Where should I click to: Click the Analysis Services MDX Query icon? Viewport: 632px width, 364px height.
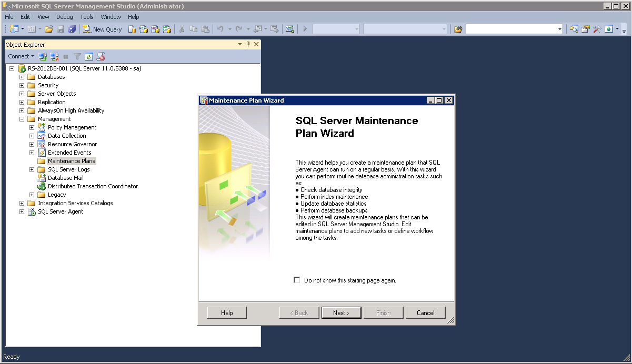(144, 29)
